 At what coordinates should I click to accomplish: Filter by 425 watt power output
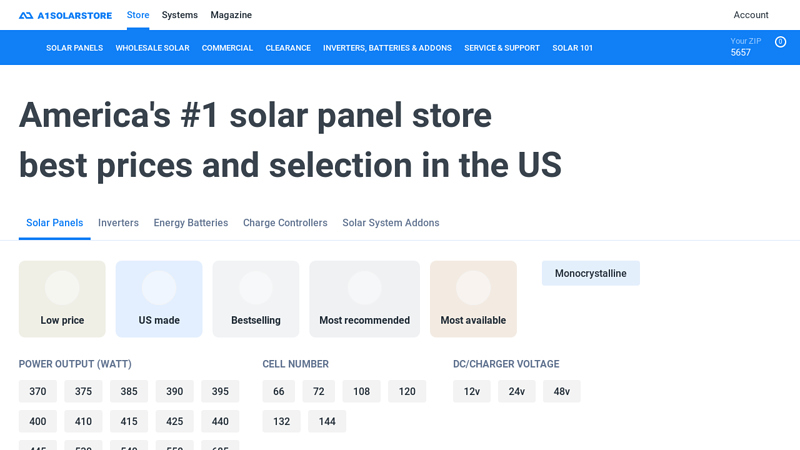174,421
